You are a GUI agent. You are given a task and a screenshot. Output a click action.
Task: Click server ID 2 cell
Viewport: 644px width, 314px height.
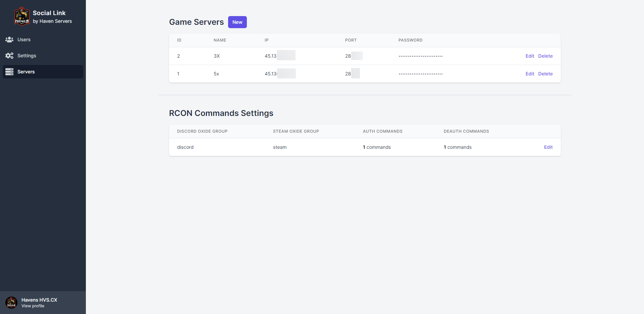(178, 56)
